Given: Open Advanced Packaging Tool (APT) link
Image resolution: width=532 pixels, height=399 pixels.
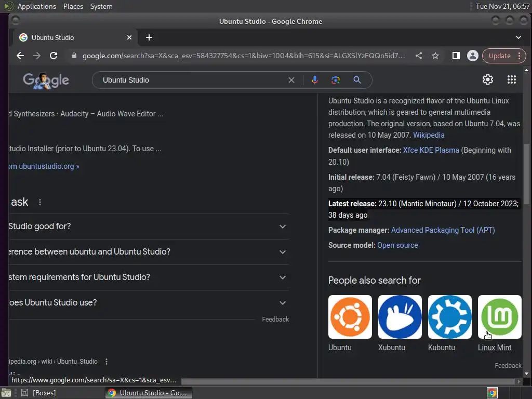Looking at the screenshot, I should tap(443, 230).
